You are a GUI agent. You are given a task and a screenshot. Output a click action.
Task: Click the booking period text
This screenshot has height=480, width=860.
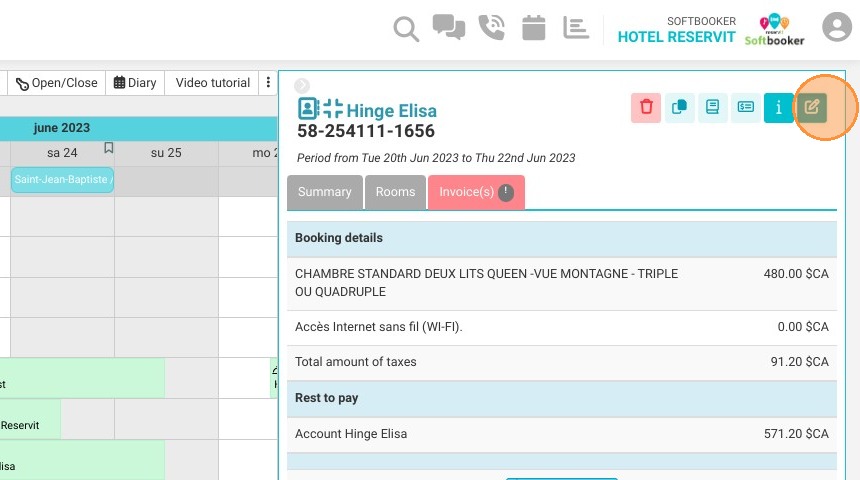click(436, 158)
